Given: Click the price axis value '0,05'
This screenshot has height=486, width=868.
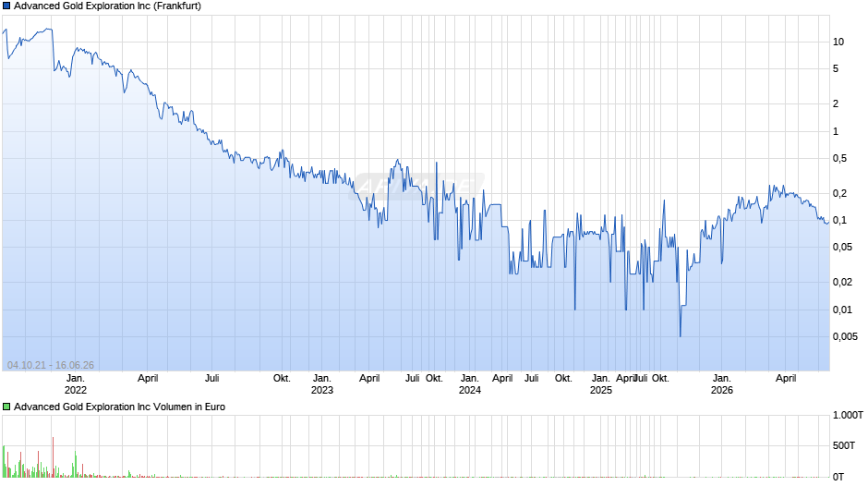Looking at the screenshot, I should (x=842, y=247).
